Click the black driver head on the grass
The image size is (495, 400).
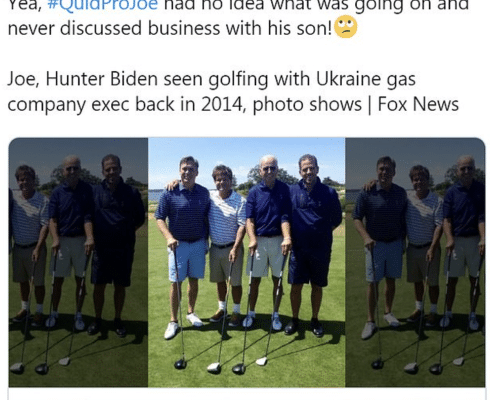180,364
